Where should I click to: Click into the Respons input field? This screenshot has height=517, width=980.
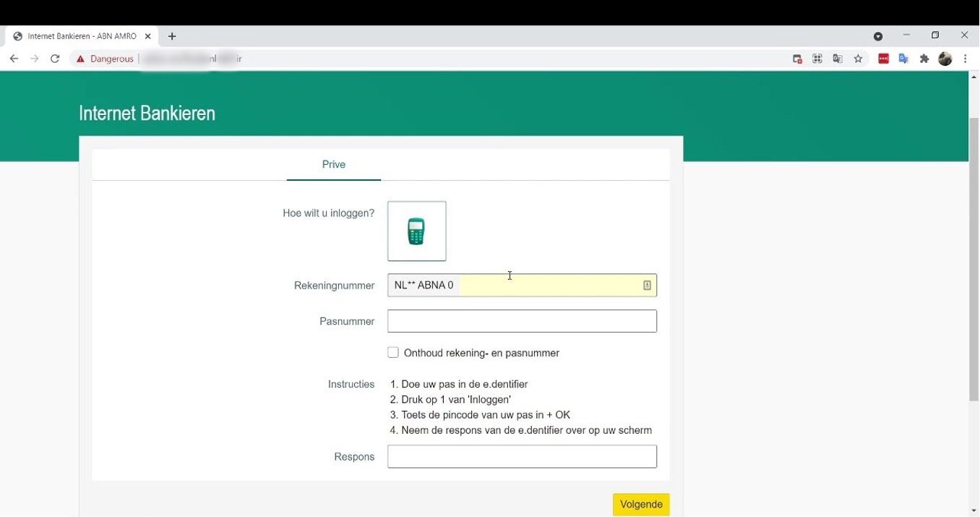pos(522,457)
